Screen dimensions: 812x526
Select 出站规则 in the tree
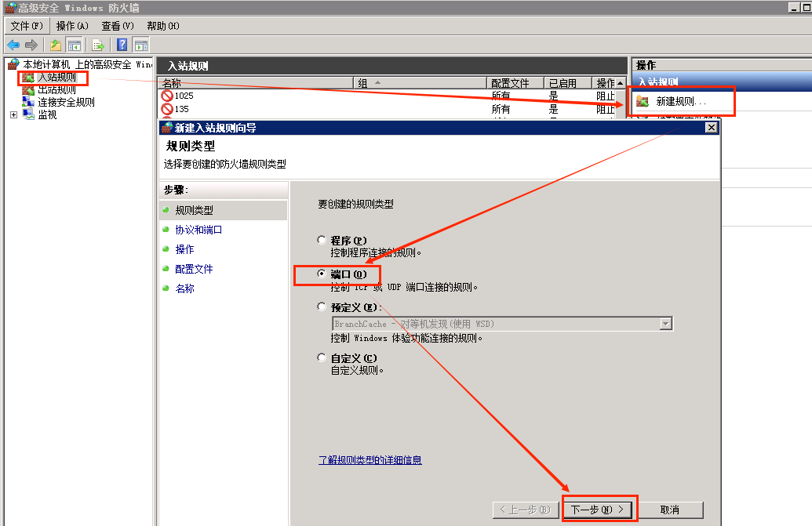tap(56, 90)
